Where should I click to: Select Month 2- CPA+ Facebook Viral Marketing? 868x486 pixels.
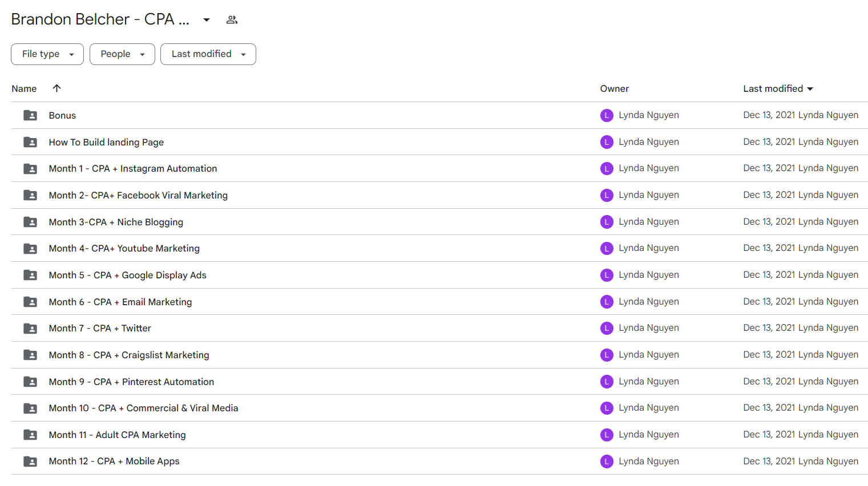tap(138, 195)
